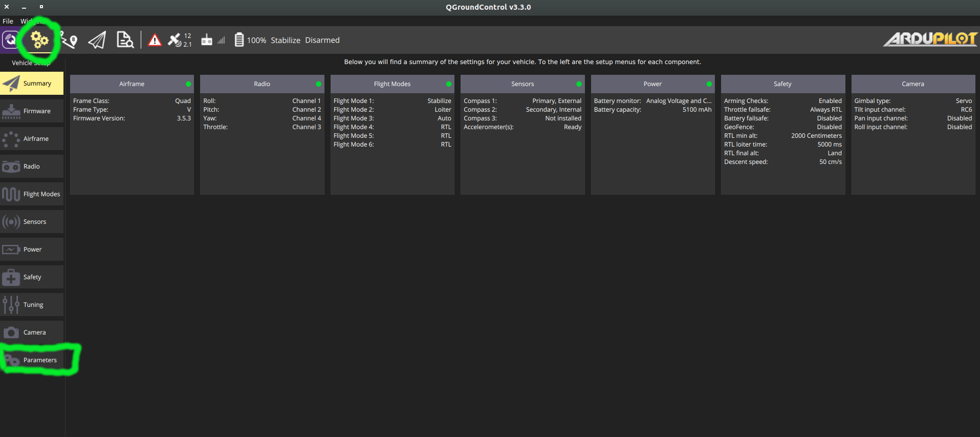Click the signal strength bars icon
This screenshot has height=437, width=980.
[221, 40]
